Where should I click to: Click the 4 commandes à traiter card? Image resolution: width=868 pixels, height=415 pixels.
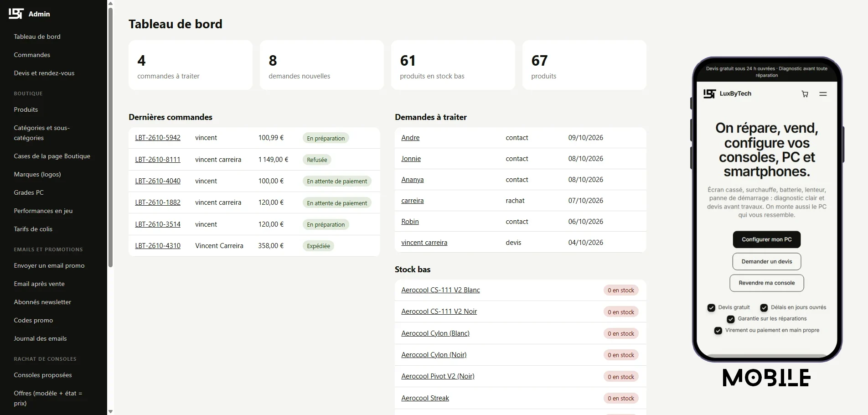click(x=191, y=65)
